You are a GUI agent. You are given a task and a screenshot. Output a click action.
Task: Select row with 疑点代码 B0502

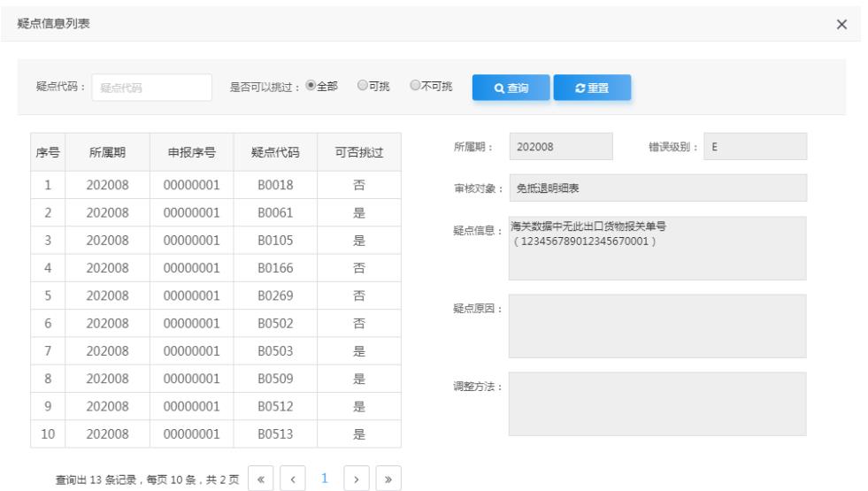pos(274,324)
